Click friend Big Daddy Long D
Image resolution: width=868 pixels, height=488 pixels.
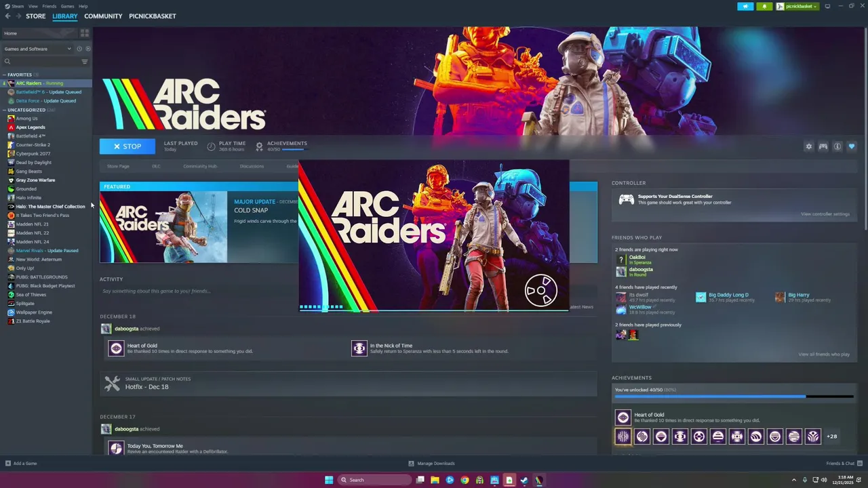728,295
